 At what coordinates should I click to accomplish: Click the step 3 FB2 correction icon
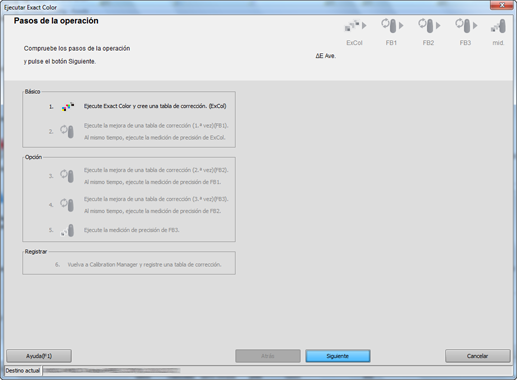67,176
